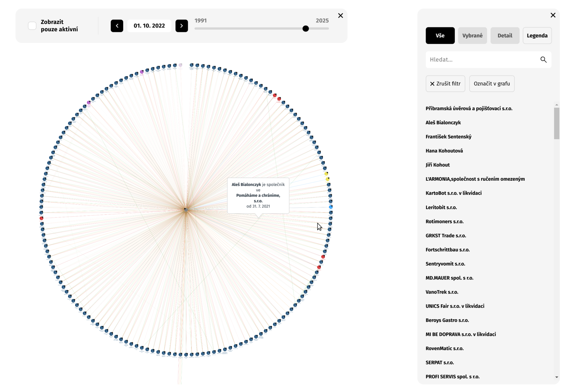
Task: Click the next date arrow button
Action: pyautogui.click(x=181, y=26)
